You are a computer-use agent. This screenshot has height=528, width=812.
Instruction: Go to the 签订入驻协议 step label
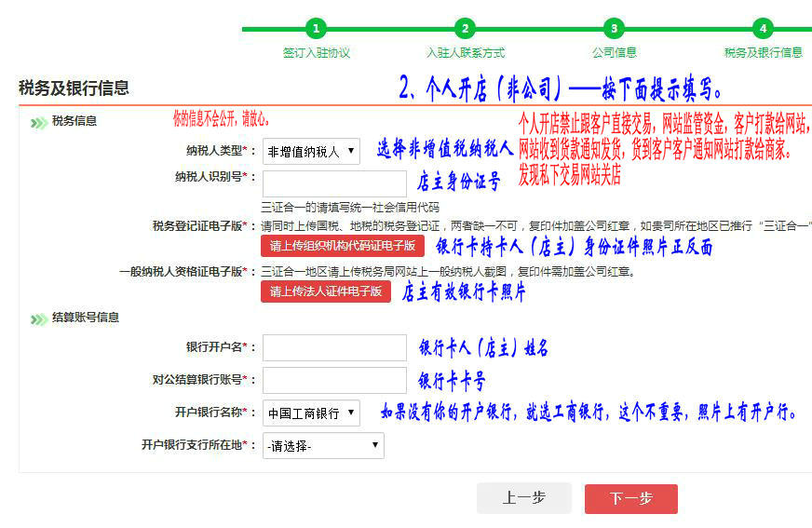(317, 53)
